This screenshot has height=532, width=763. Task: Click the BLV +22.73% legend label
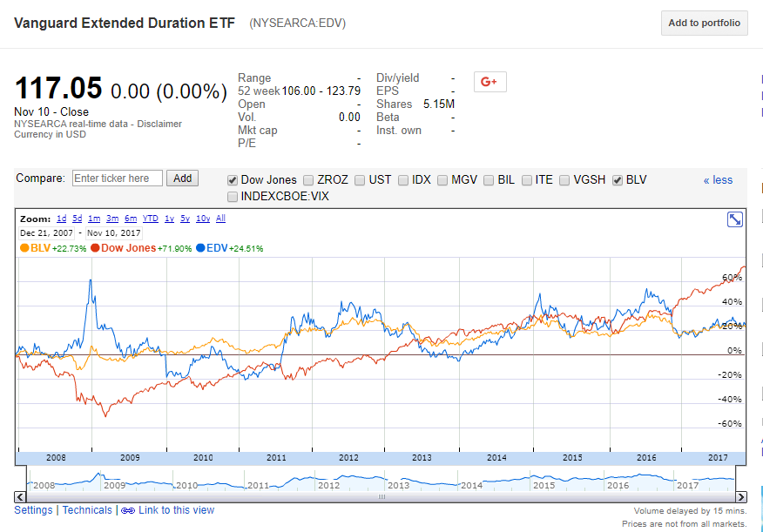(x=58, y=248)
